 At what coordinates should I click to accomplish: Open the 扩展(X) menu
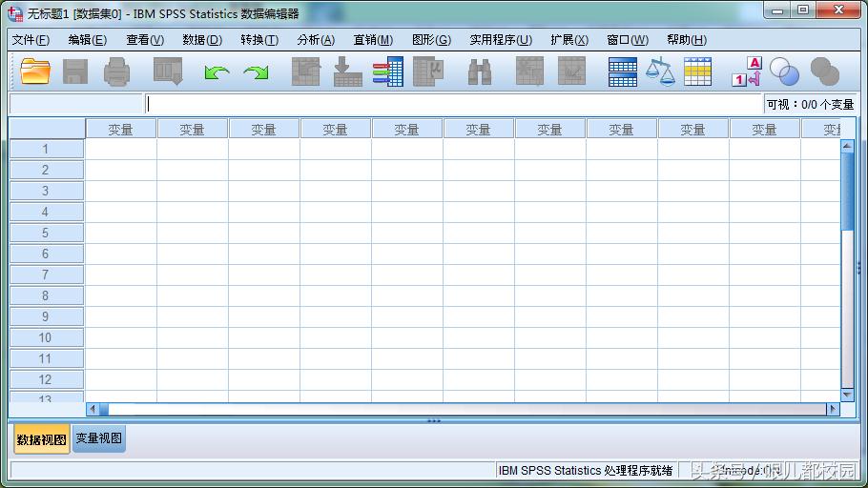[569, 40]
